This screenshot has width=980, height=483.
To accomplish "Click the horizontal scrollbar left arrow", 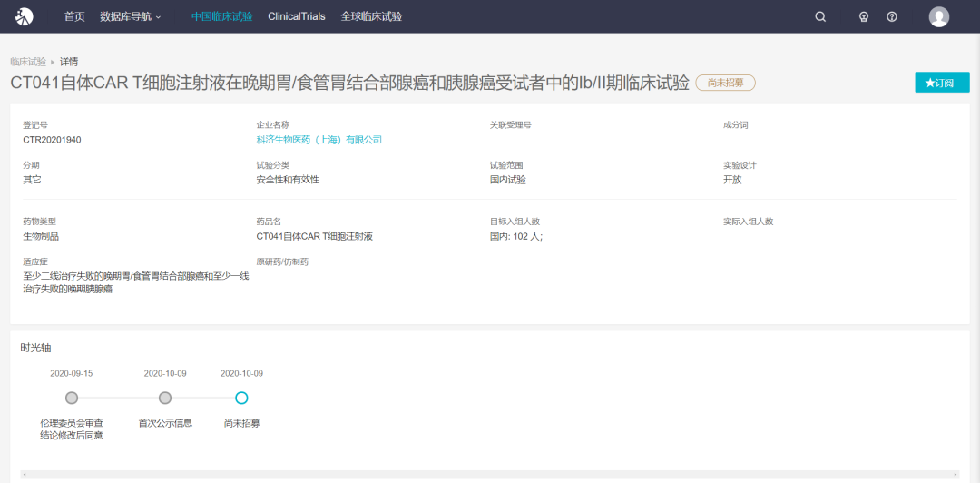I will pos(25,474).
